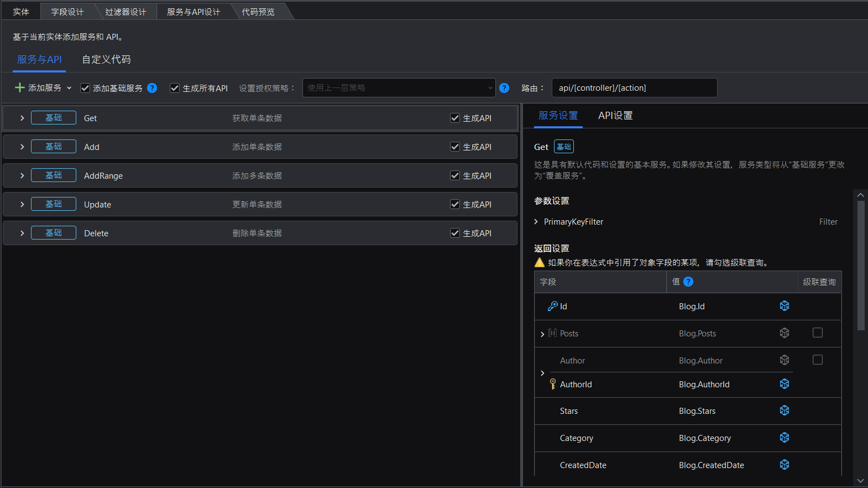Viewport: 868px width, 488px height.
Task: Click Filter label on PrimaryKeyFilter row
Action: 828,221
